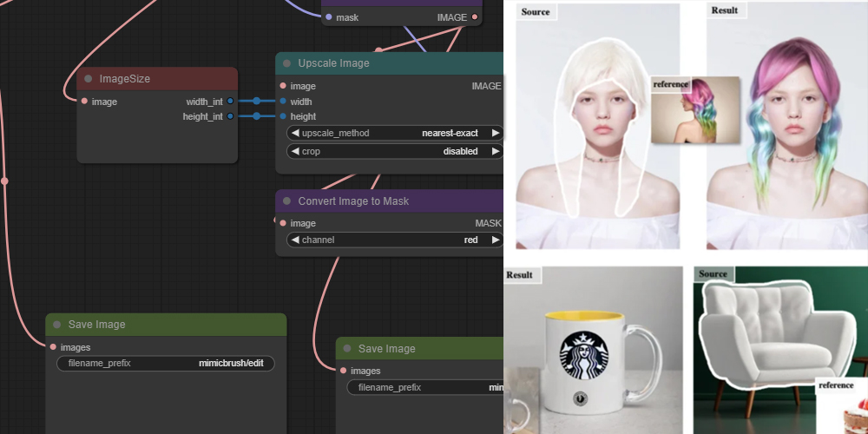Collapse the Convert Image to Mask node dot
868x434 pixels.
(286, 201)
